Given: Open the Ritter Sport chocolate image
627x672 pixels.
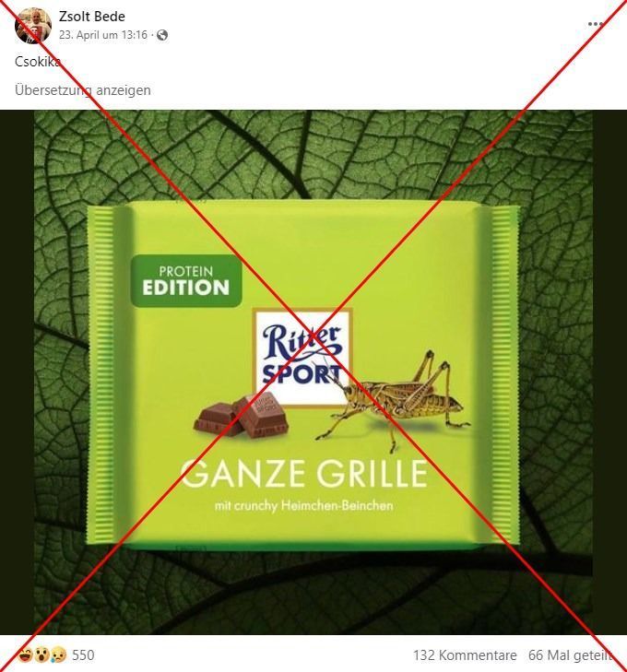Looking at the screenshot, I should pos(313,372).
